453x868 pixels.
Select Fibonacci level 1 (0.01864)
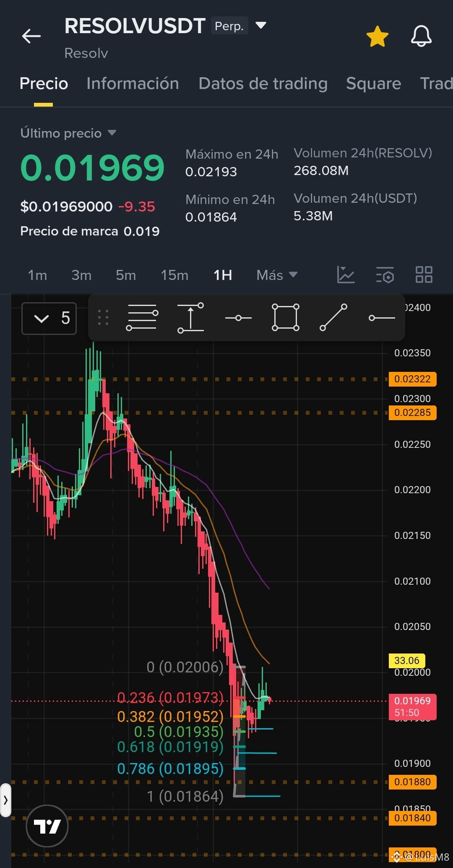(185, 796)
